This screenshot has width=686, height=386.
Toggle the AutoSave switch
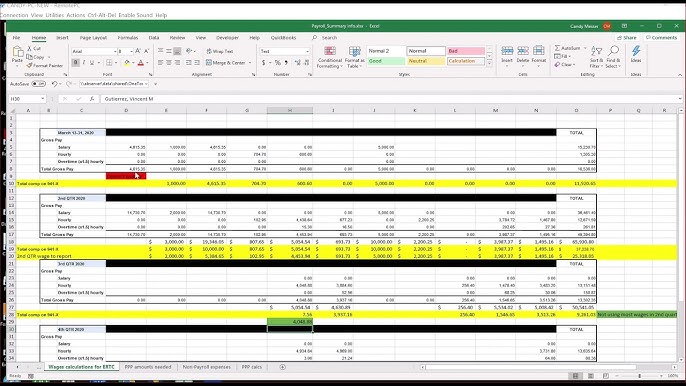click(x=39, y=84)
